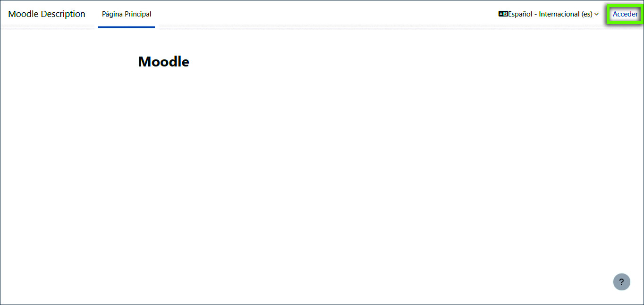Open the home page via Página Principal
The image size is (644, 305).
tap(127, 14)
